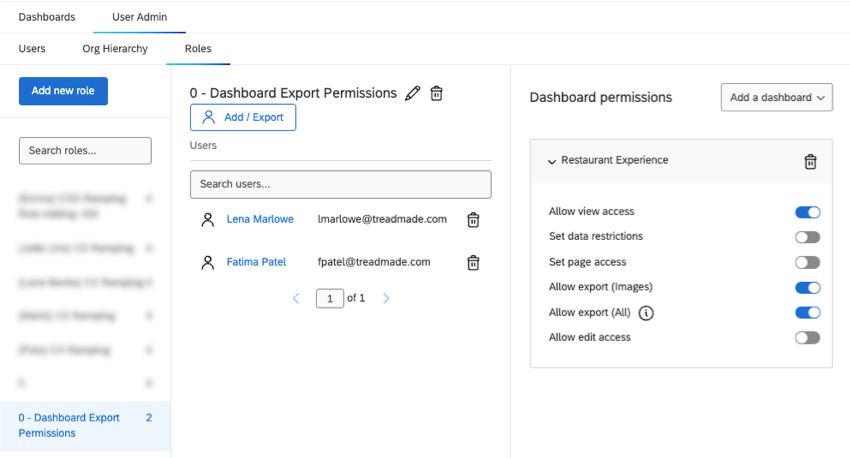Image resolution: width=850 pixels, height=458 pixels.
Task: Disable the Allow view access toggle
Action: pos(807,212)
